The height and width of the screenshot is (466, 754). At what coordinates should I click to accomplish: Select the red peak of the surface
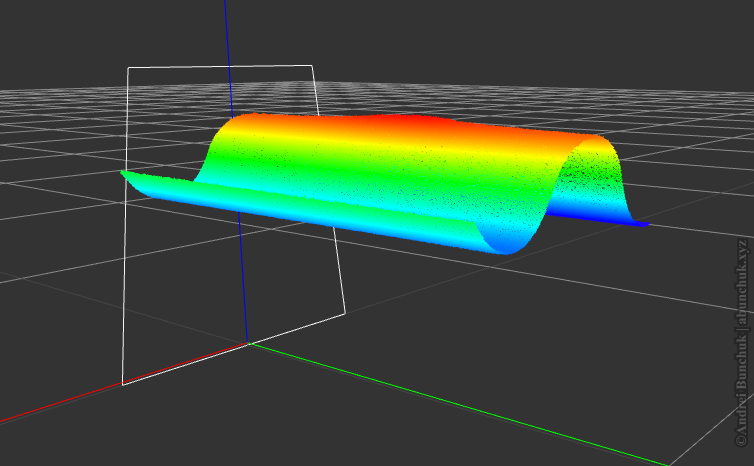(400, 122)
